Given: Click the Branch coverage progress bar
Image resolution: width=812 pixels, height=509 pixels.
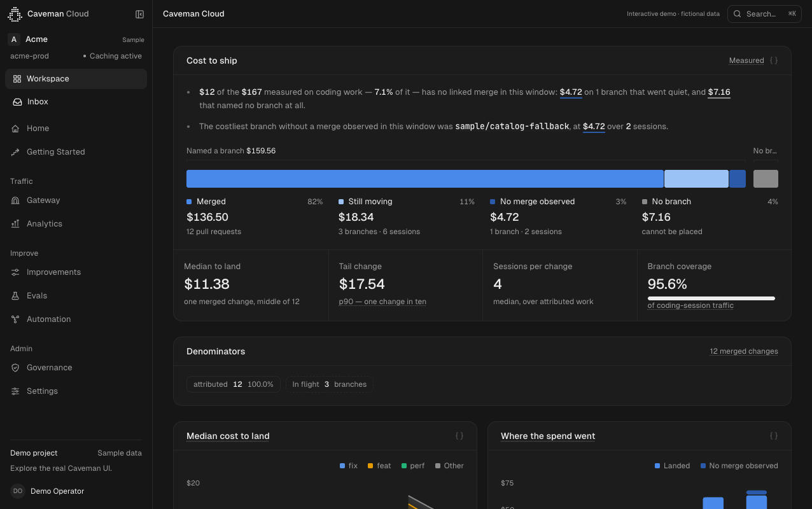Looking at the screenshot, I should [x=711, y=298].
